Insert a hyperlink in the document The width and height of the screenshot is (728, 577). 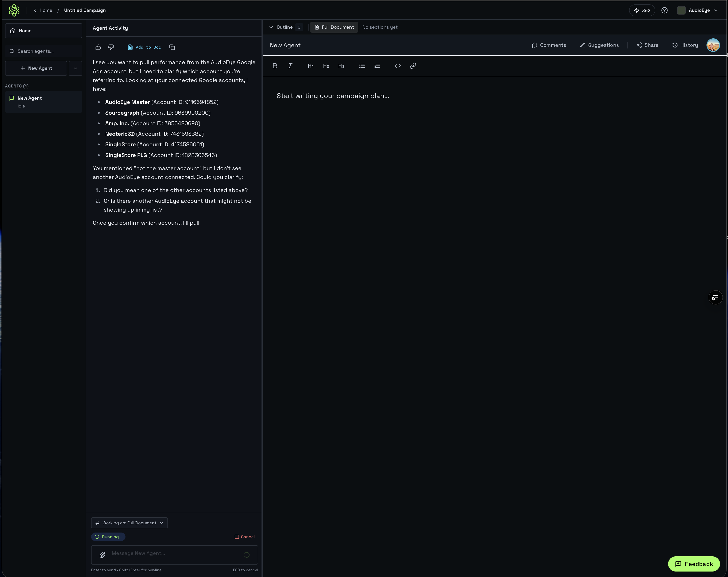[413, 66]
